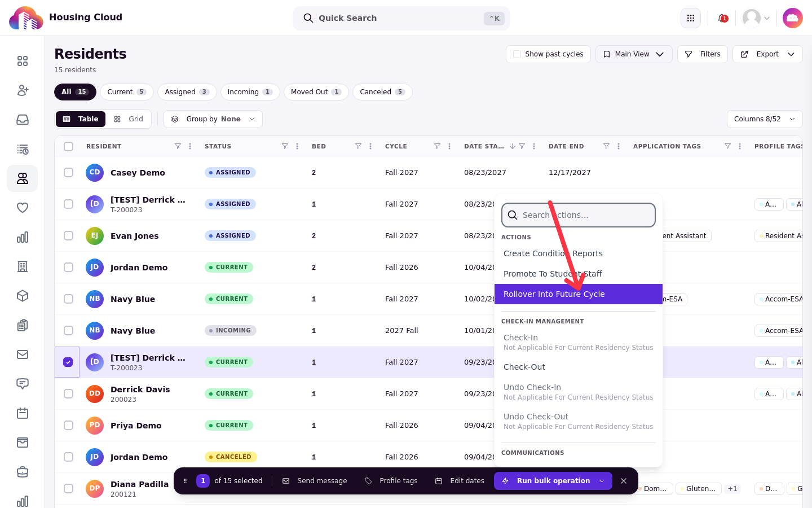Screen dimensions: 812x508
Task: Open the user account avatar menu
Action: [x=756, y=18]
